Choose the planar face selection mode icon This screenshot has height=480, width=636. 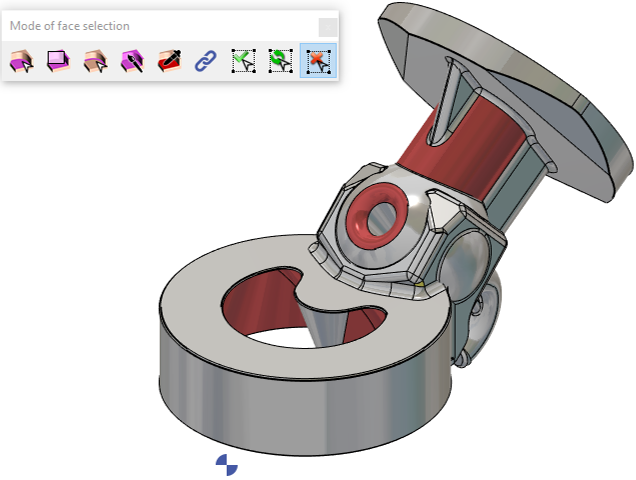tap(58, 61)
